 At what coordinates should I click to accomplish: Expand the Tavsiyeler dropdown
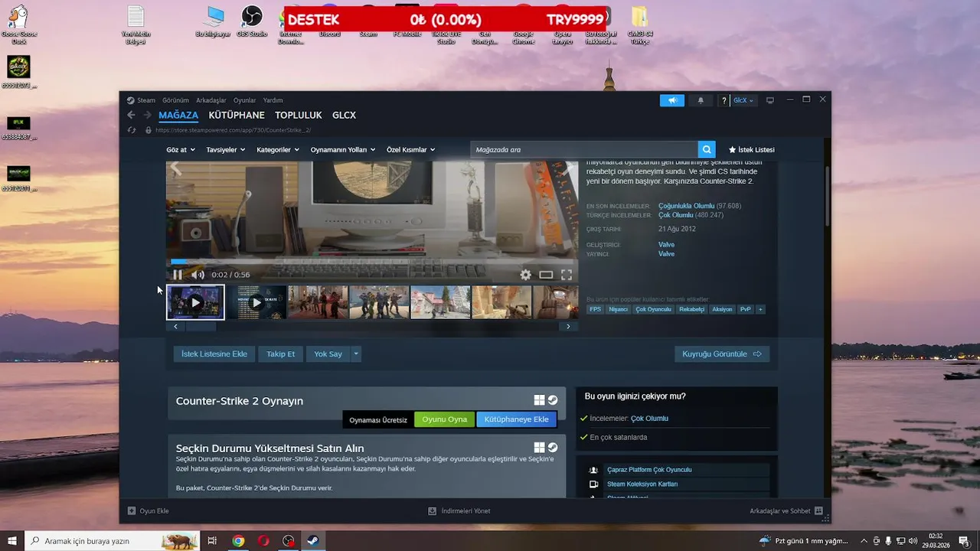226,150
